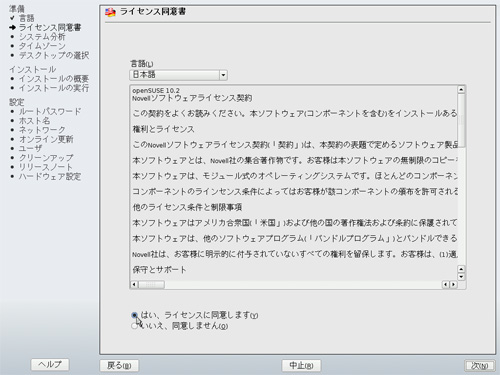Click クリーンアップ step in sidebar
500x375 pixels.
point(46,158)
